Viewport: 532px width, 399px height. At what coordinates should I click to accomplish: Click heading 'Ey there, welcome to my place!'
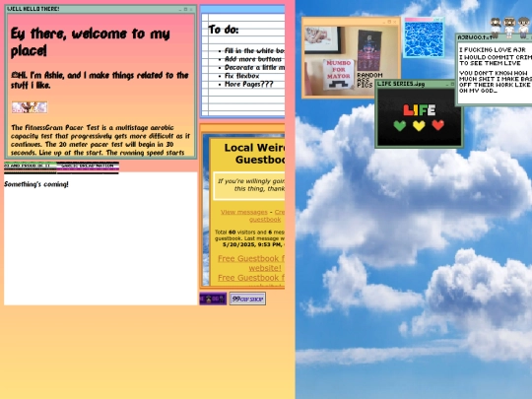91,42
